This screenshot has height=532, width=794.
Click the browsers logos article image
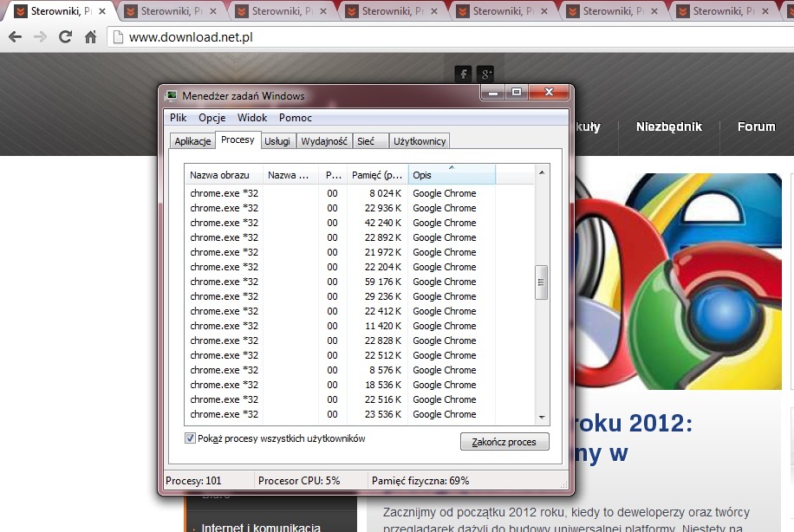point(679,282)
